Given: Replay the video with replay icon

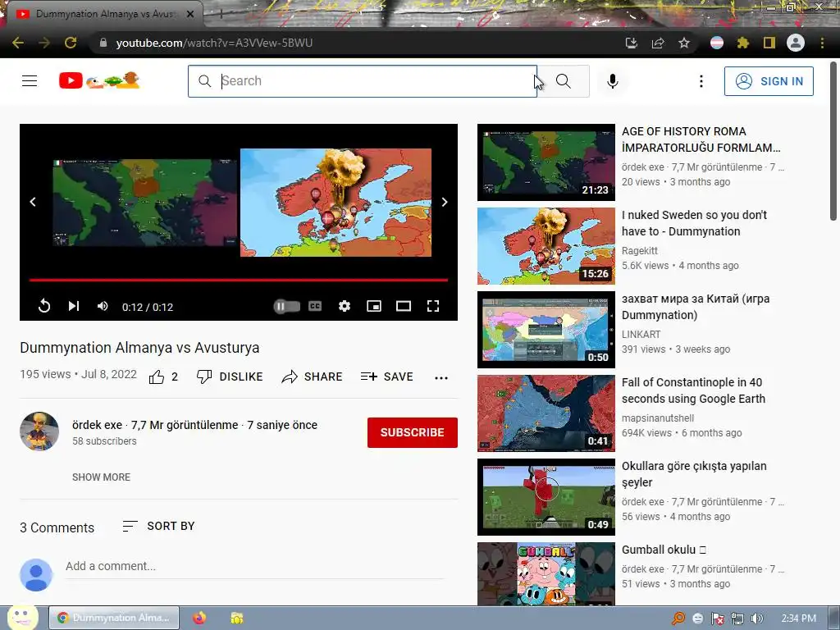Looking at the screenshot, I should (x=44, y=306).
